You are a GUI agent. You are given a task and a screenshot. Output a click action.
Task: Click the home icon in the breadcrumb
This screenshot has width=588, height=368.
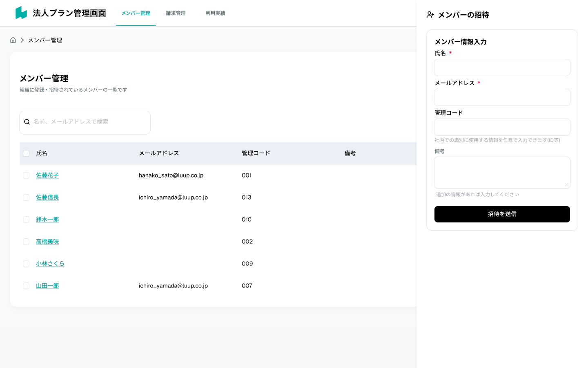pyautogui.click(x=13, y=40)
